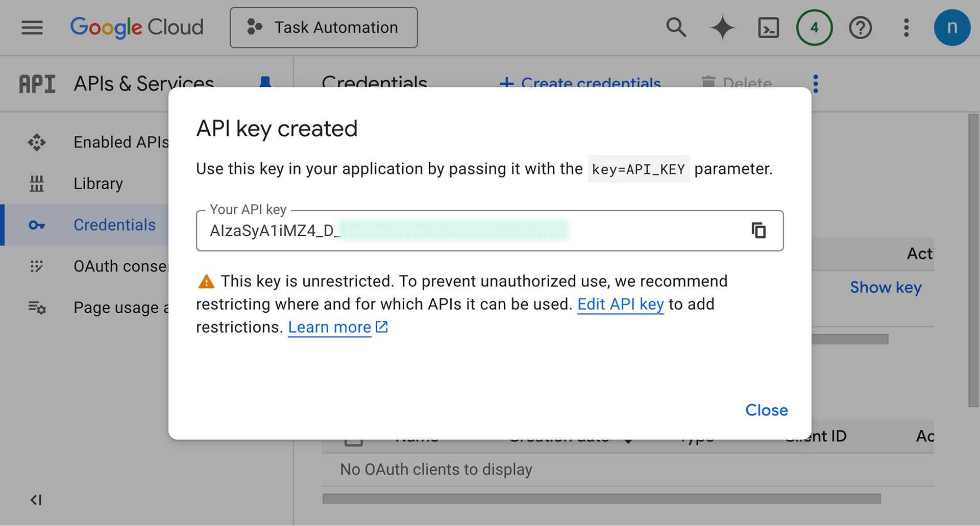Click the search magnifier icon
Screen dimensions: 980x526
click(676, 28)
